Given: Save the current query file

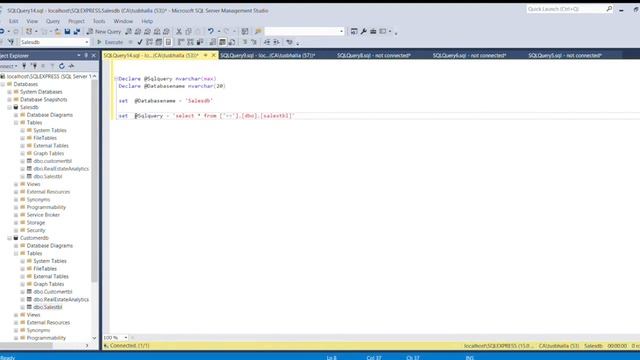Looking at the screenshot, I should (x=67, y=31).
